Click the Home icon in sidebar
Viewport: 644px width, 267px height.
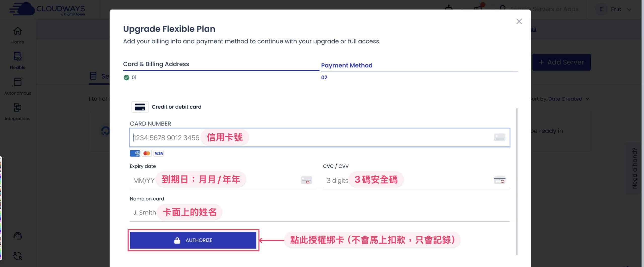pos(17,31)
